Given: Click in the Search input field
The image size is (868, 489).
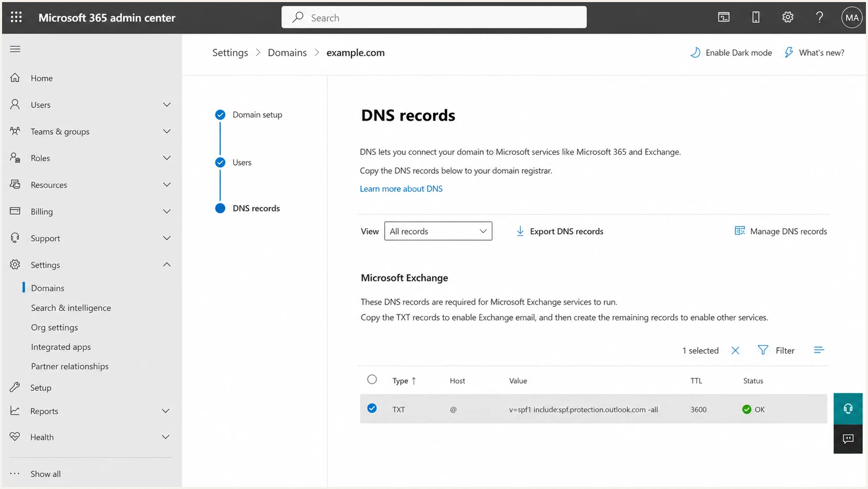Looking at the screenshot, I should pos(434,17).
